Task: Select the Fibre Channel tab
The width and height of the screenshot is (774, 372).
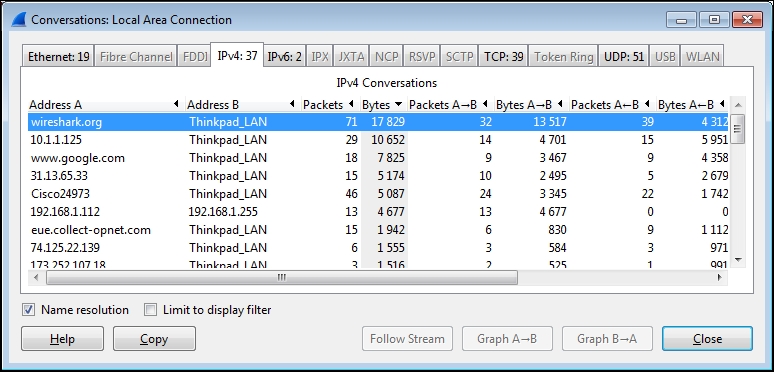Action: point(136,57)
